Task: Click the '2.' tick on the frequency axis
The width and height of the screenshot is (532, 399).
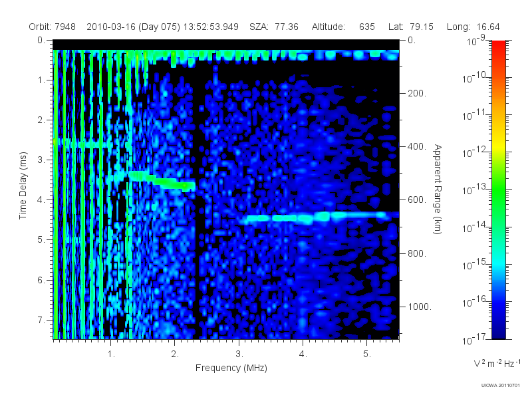Action: click(175, 354)
